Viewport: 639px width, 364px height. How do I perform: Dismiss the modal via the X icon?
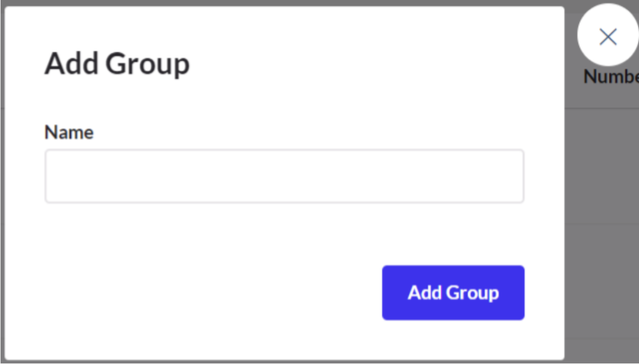pos(608,36)
